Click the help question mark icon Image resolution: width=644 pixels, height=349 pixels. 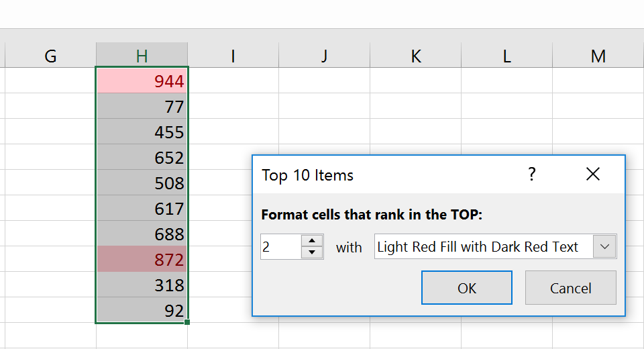pos(532,174)
